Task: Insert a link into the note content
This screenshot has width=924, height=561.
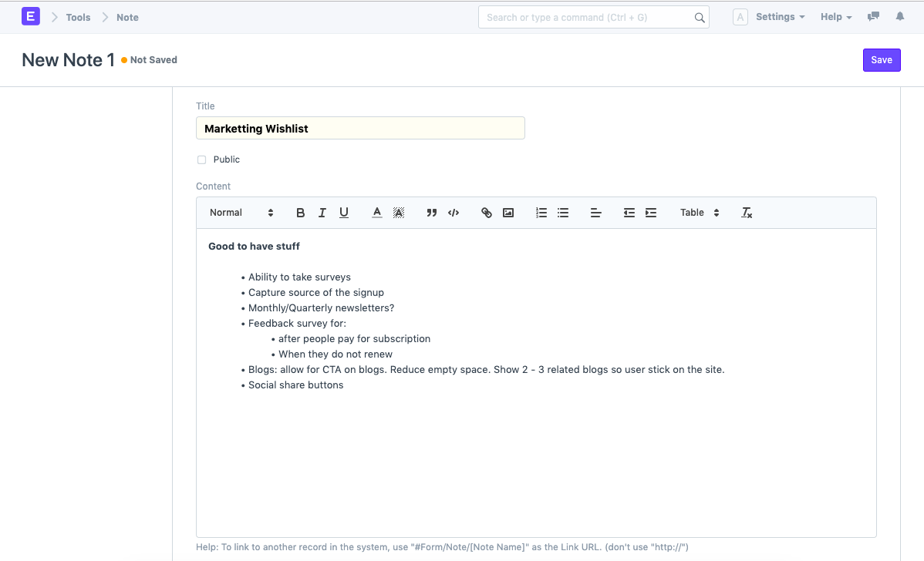Action: click(486, 212)
